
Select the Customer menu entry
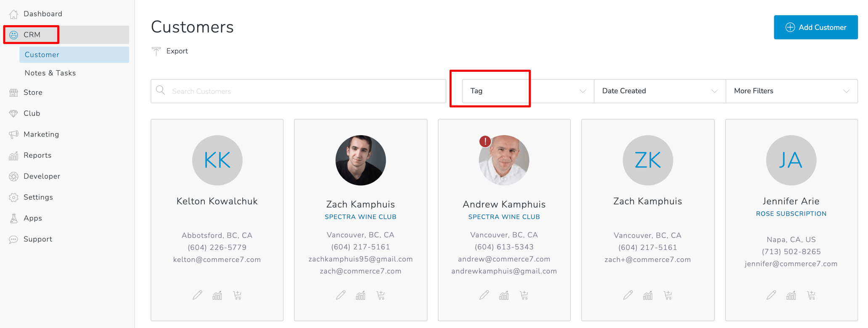42,55
